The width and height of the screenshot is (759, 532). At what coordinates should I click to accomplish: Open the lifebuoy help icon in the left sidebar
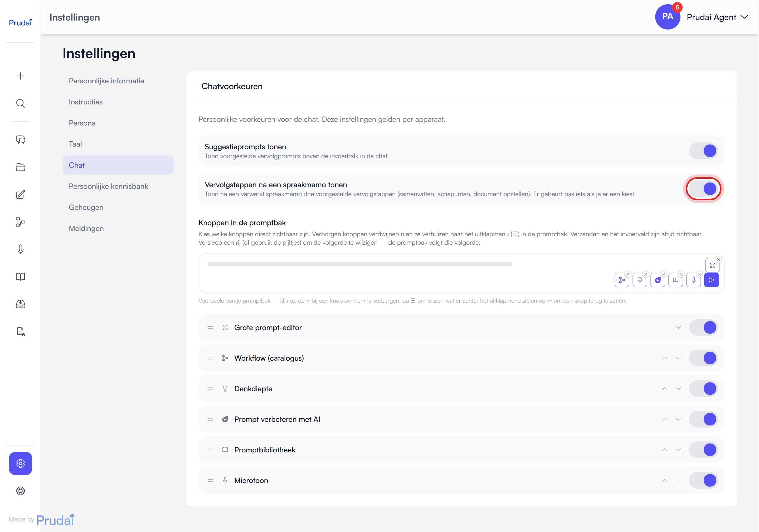coord(21,491)
